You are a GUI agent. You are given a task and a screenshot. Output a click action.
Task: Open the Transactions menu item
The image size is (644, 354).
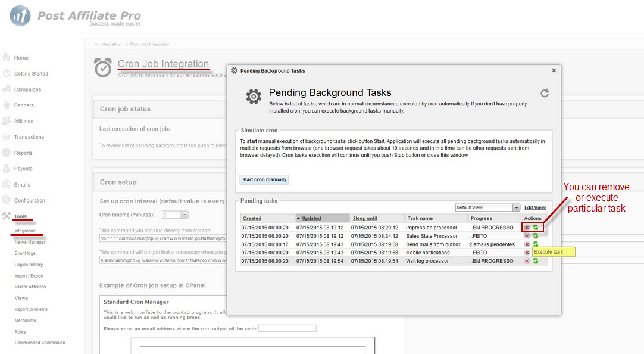(x=29, y=137)
